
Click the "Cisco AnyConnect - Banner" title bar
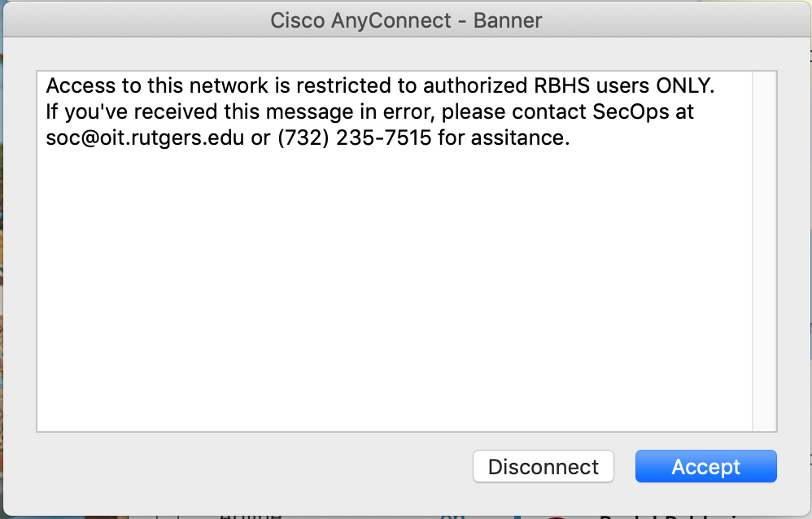(406, 20)
